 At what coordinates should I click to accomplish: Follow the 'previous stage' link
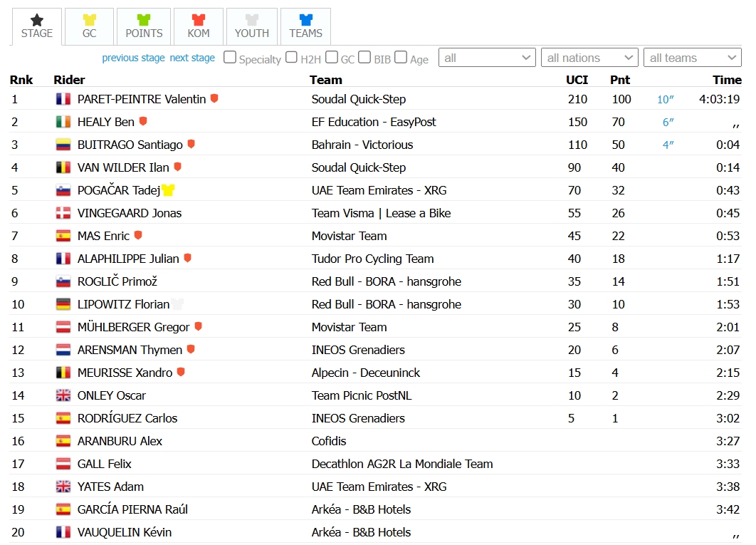[133, 58]
